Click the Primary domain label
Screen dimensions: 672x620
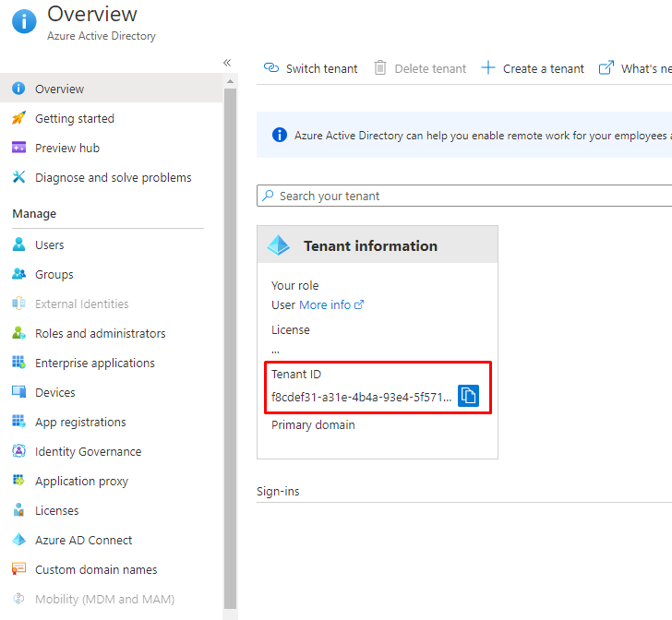coord(313,424)
